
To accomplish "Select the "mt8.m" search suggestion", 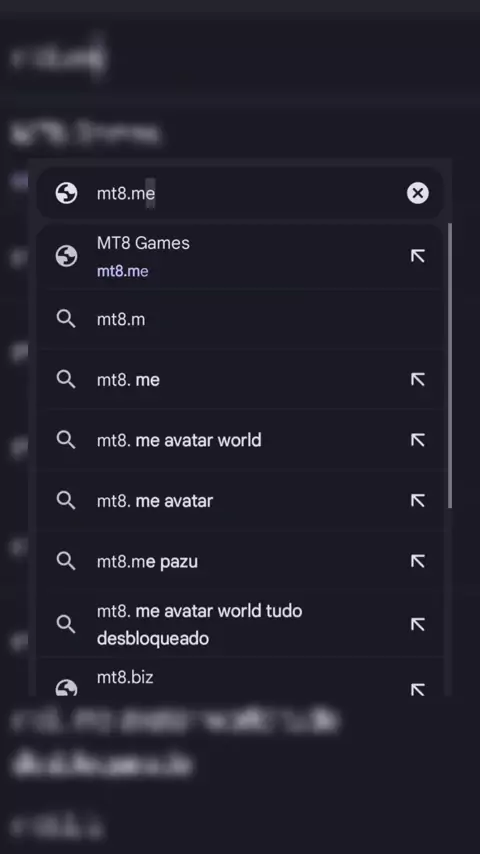I will point(240,319).
